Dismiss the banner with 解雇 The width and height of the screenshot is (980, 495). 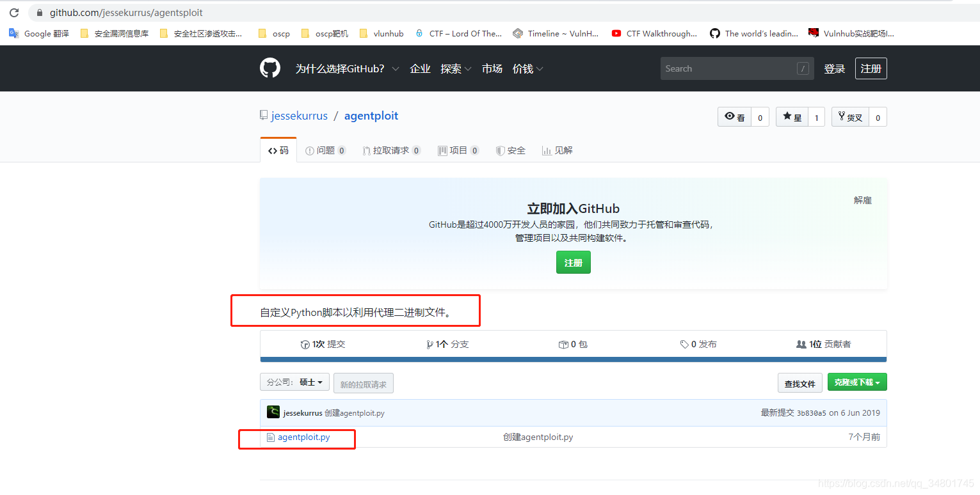[862, 200]
